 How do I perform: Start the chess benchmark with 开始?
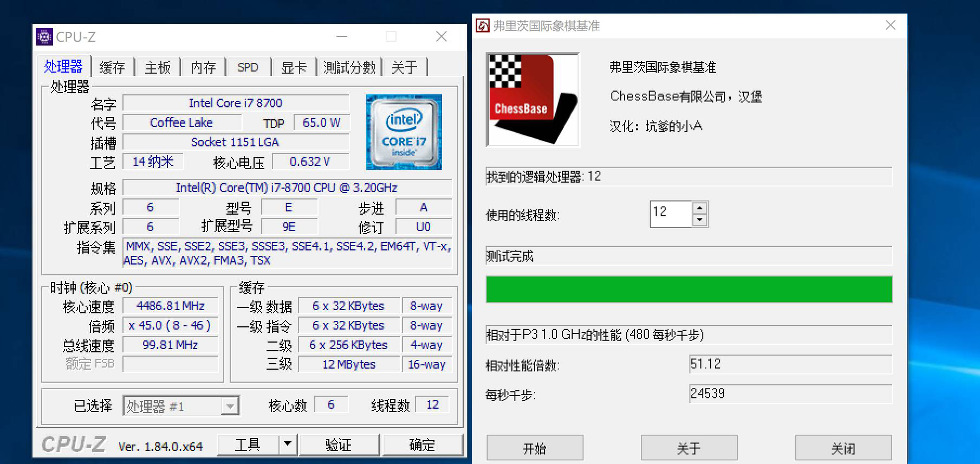pyautogui.click(x=535, y=448)
